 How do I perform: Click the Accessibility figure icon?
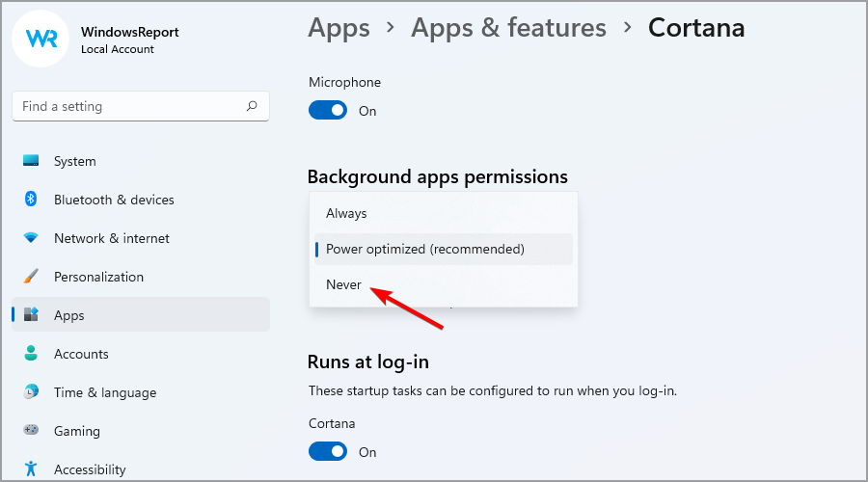[31, 469]
